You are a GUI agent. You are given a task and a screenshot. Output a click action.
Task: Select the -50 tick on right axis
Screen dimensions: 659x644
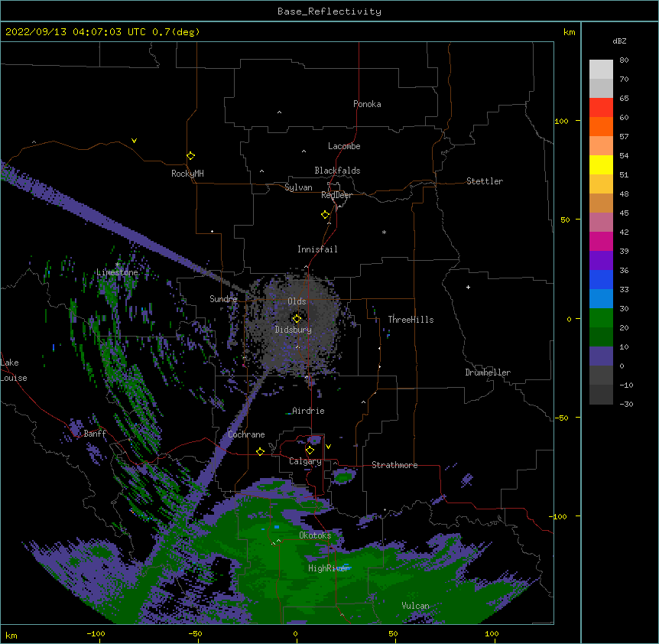(x=561, y=418)
